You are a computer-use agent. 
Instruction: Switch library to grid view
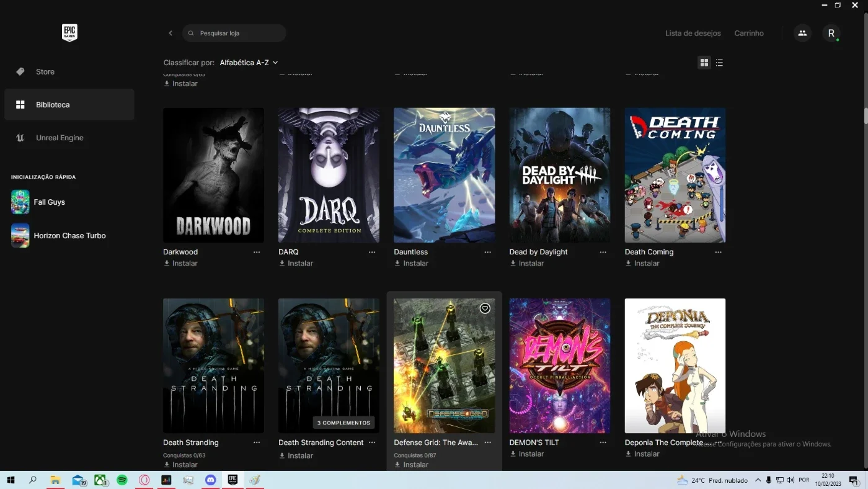point(704,63)
